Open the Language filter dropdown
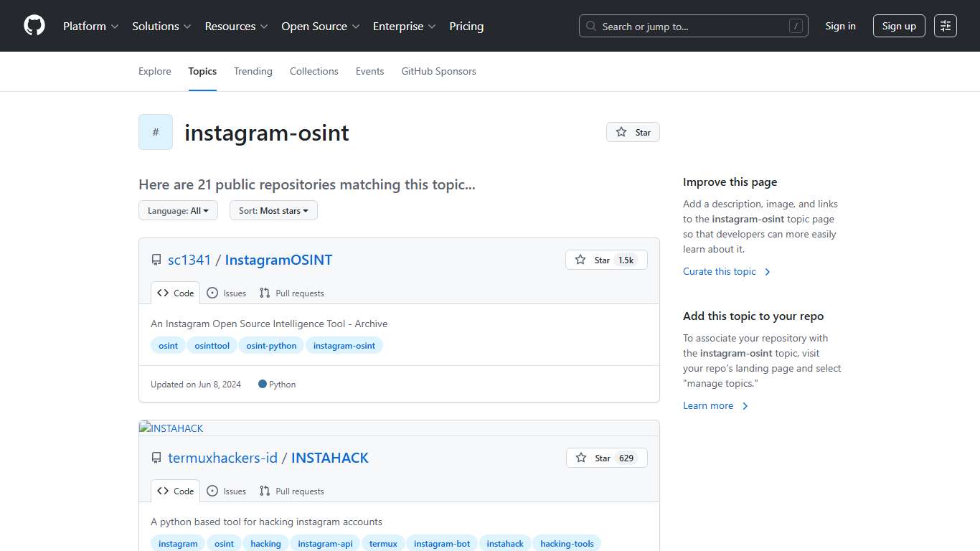 (x=178, y=210)
